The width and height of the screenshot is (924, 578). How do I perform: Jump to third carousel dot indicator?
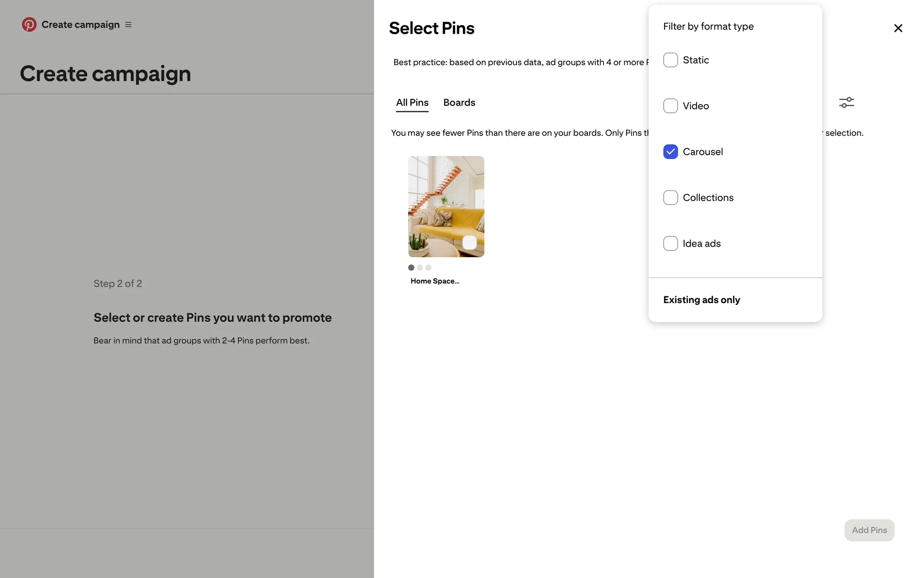click(428, 268)
